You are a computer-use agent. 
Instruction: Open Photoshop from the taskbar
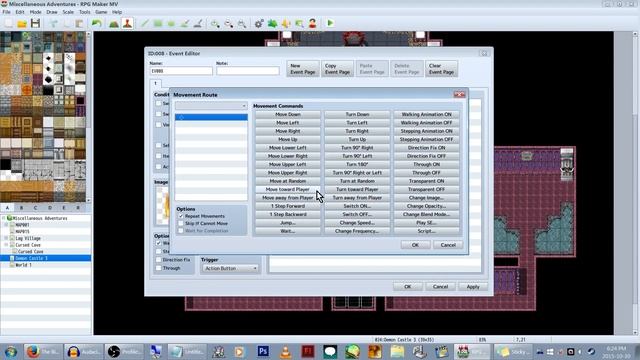tap(263, 351)
